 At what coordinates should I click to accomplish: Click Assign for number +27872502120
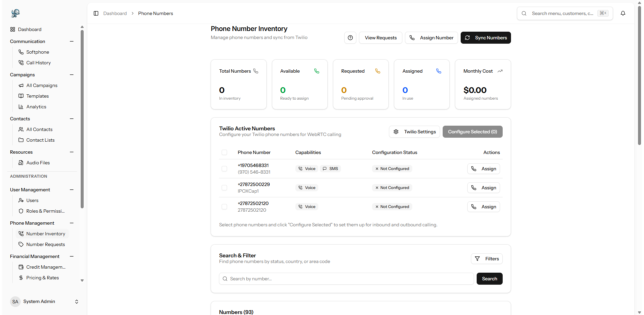coord(483,207)
